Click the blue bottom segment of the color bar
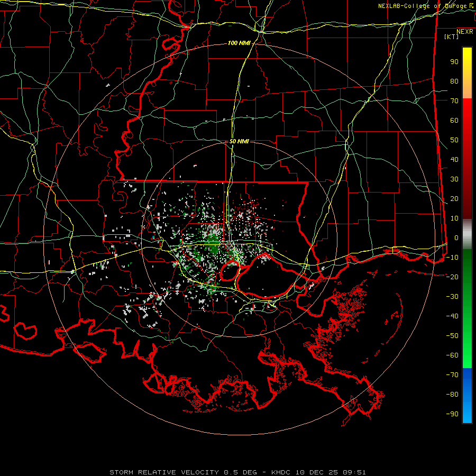The height and width of the screenshot is (476, 476). tap(467, 396)
